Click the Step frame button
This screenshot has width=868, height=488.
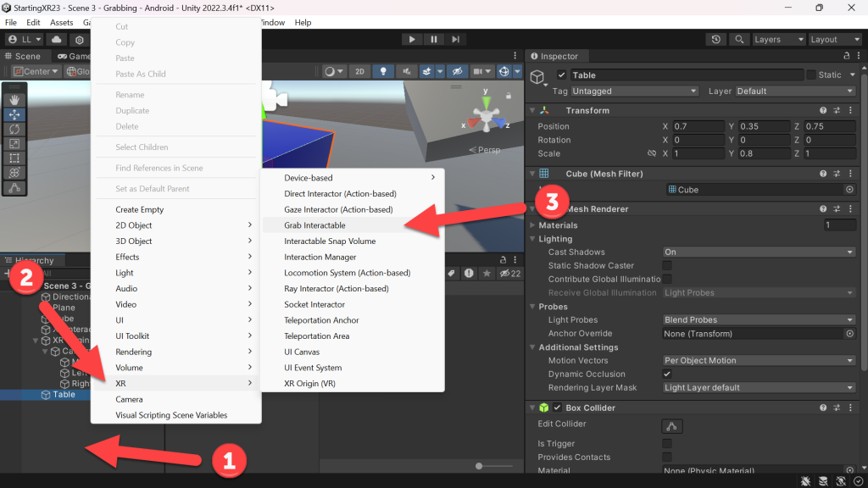pos(455,39)
